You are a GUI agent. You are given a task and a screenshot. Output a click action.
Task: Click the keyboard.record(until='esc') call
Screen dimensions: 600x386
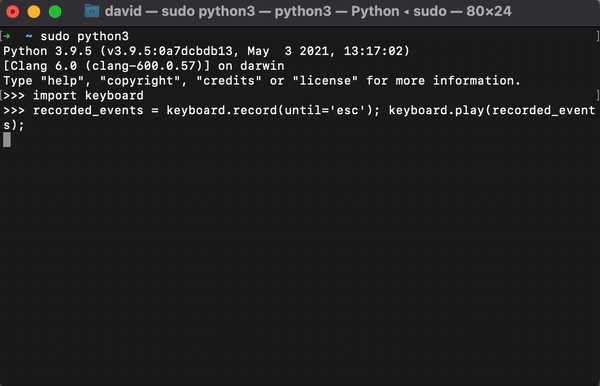click(x=270, y=111)
